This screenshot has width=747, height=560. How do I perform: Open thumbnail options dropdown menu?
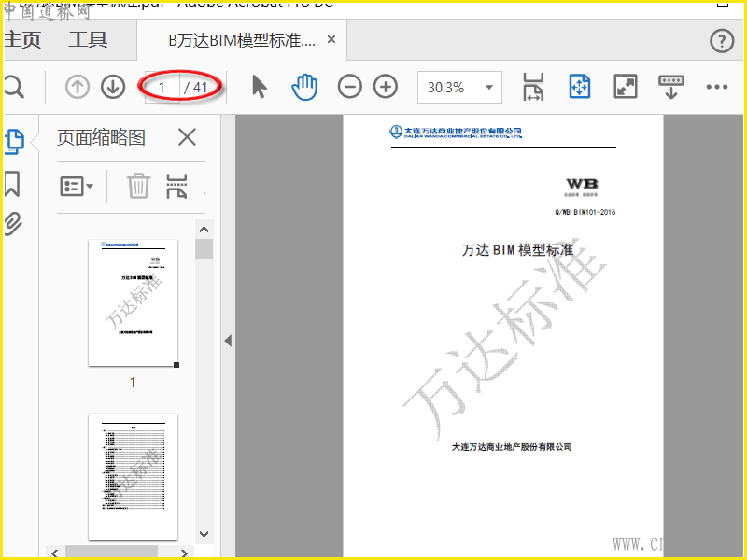tap(77, 186)
